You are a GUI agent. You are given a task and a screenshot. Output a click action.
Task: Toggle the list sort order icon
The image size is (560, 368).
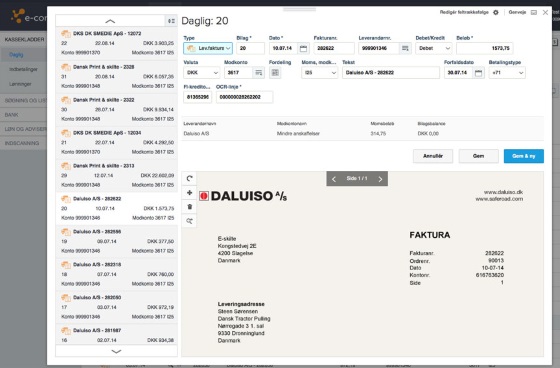pos(171,21)
